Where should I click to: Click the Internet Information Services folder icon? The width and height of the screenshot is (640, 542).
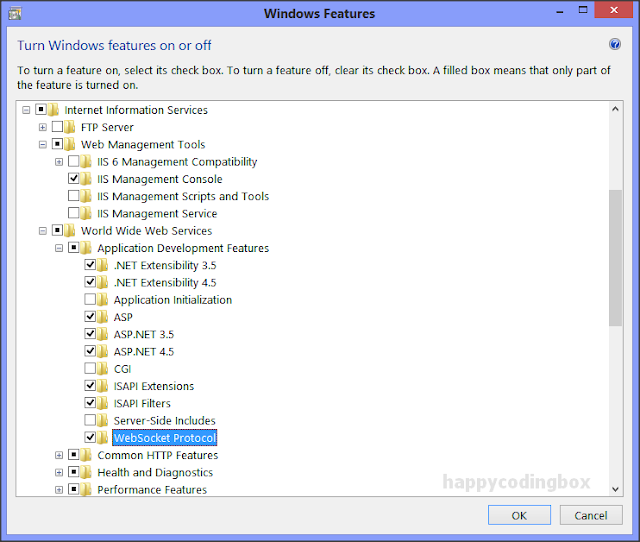53,109
